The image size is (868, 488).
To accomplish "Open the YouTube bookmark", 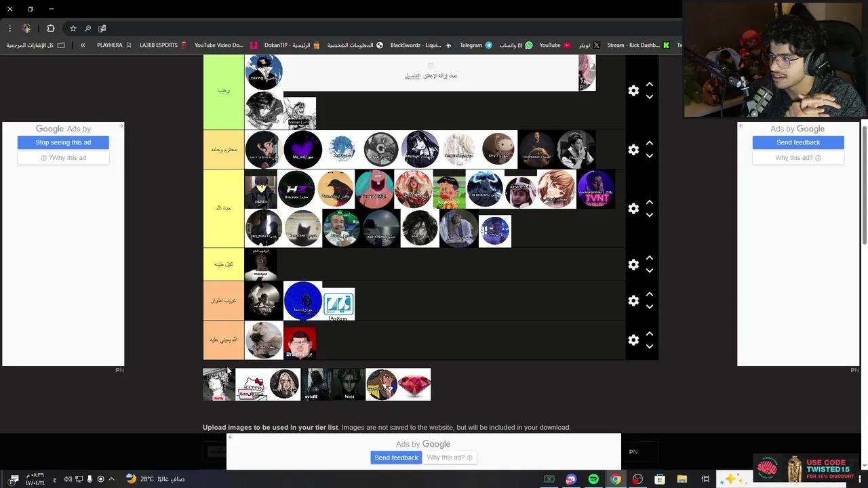I will 555,45.
